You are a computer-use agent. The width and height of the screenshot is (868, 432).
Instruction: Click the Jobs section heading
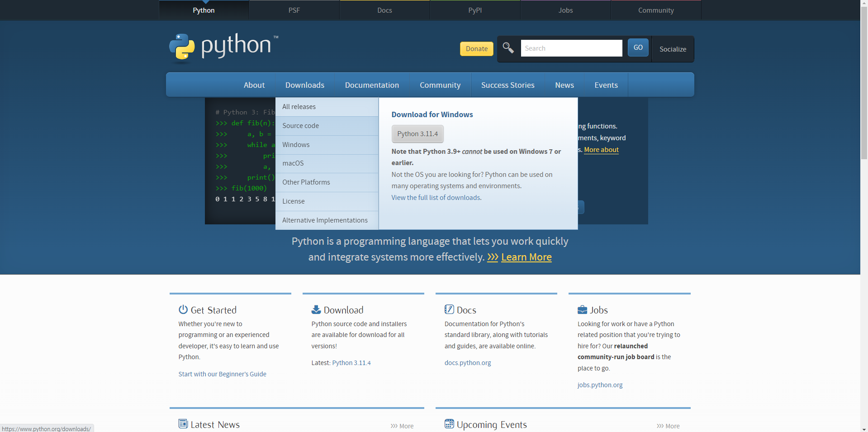pyautogui.click(x=599, y=310)
